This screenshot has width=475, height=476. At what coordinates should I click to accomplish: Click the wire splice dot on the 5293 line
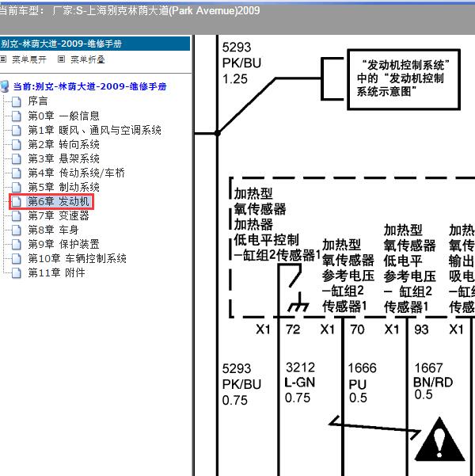[218, 133]
